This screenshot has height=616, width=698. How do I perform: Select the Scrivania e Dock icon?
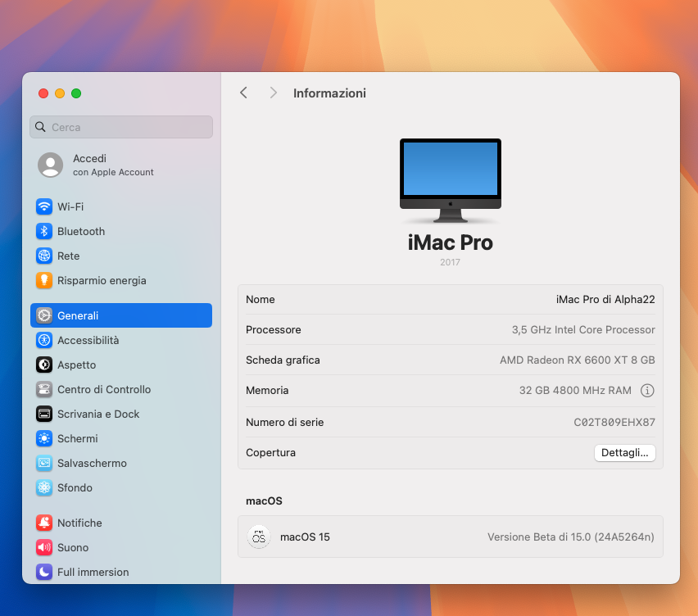pos(44,414)
